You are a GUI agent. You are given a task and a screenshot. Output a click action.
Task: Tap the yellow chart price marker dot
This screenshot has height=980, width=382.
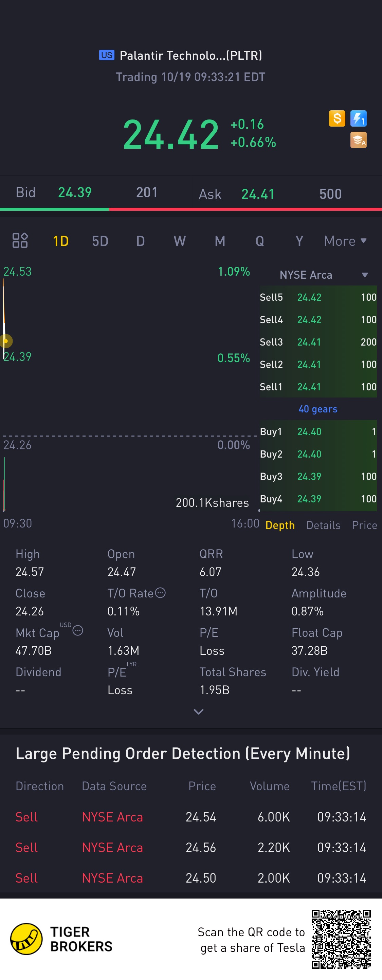(x=6, y=341)
